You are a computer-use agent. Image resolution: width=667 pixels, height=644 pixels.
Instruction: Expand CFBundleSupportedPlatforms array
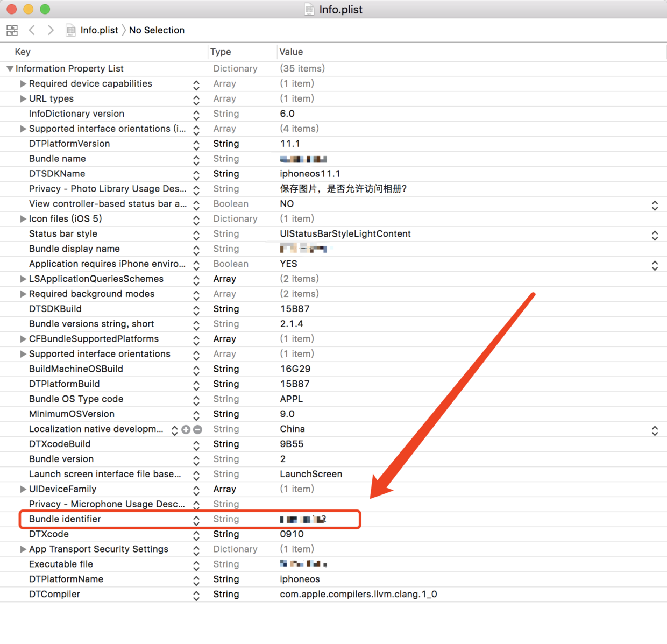pyautogui.click(x=23, y=339)
